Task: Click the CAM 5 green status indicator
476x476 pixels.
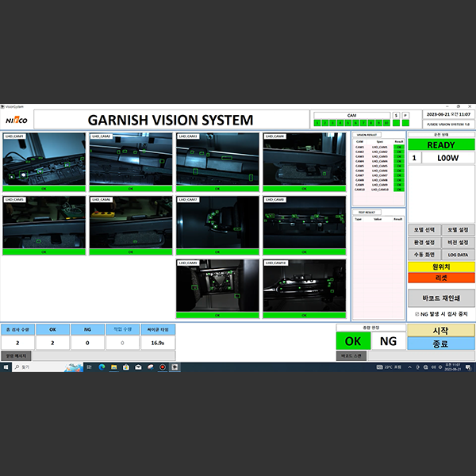Action: coord(349,124)
